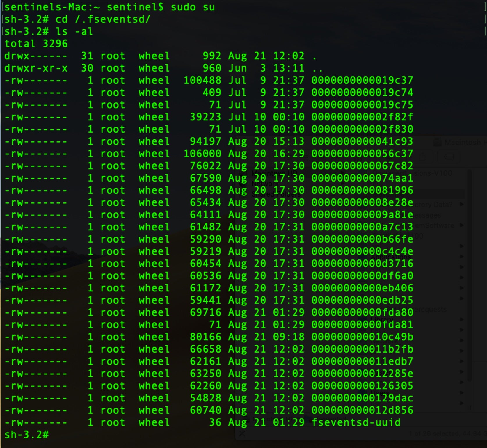Select file name 0000000000041c93

click(x=362, y=141)
